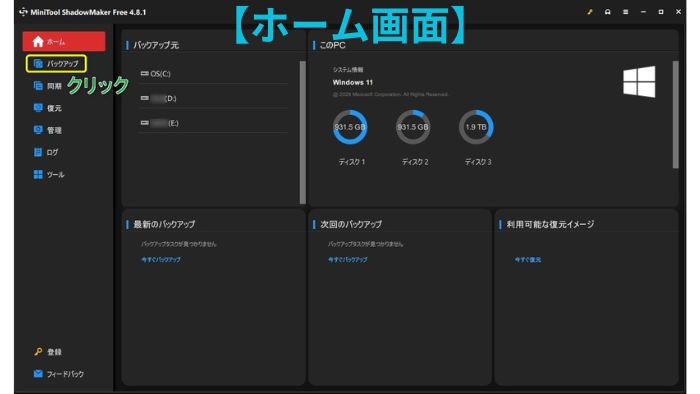
Task: Open the バックアップ (Backup) sidebar item
Action: 56,64
